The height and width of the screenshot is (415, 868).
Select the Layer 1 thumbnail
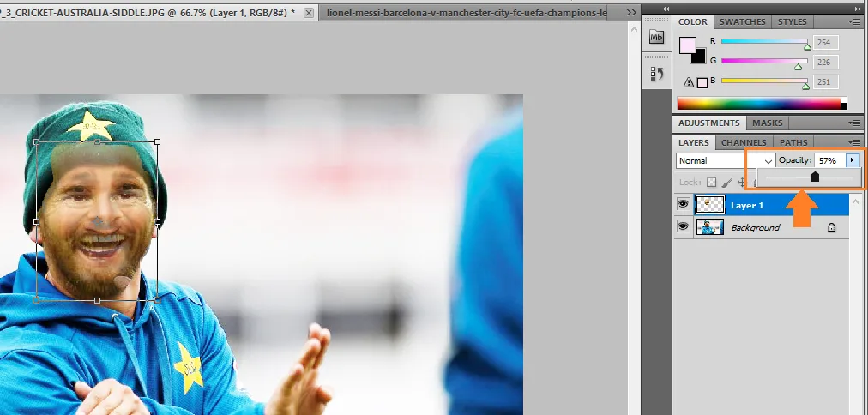710,205
